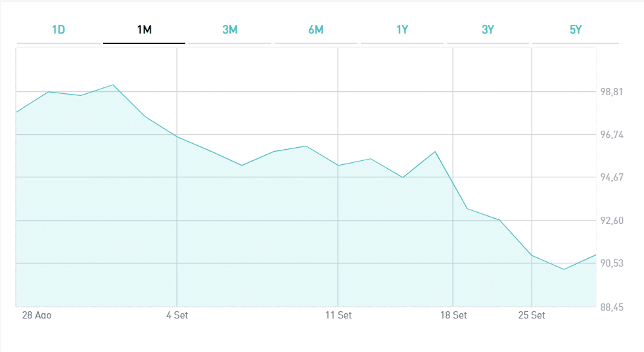This screenshot has width=644, height=352.
Task: Click the 88,45 price axis label
Action: pyautogui.click(x=612, y=307)
